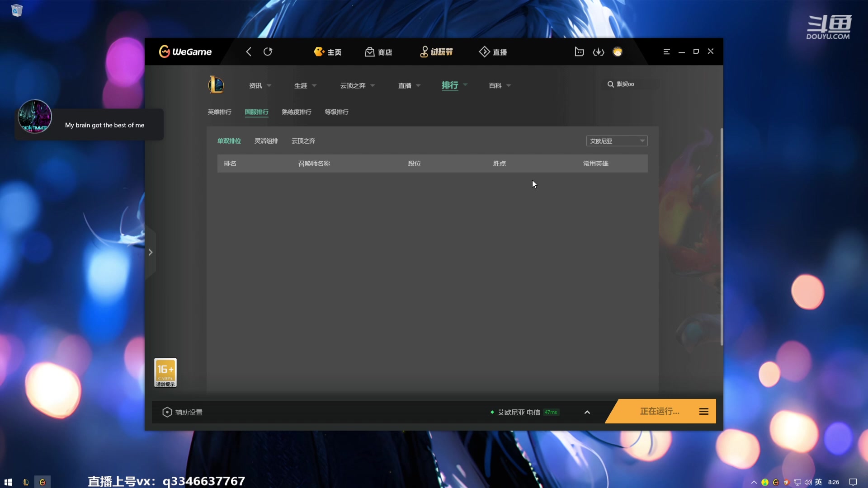Screen dimensions: 868x488
Task: Open the 试玩节 demo festival tab
Action: click(x=436, y=52)
